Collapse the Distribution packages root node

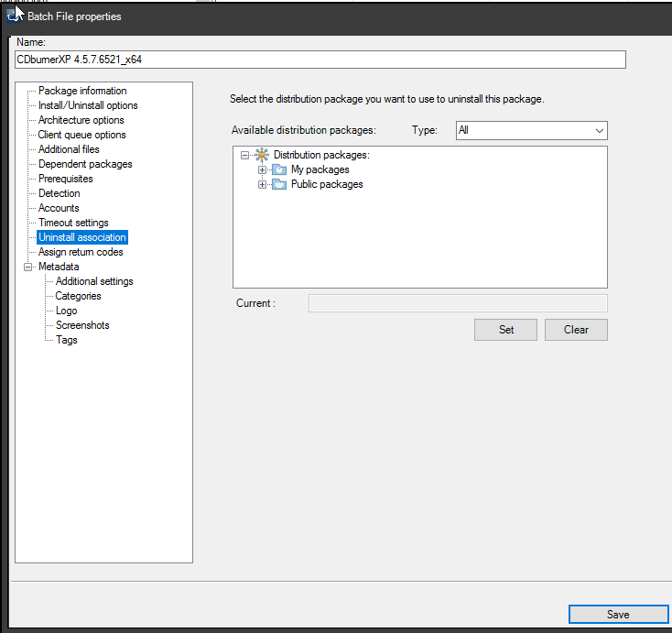click(x=245, y=155)
